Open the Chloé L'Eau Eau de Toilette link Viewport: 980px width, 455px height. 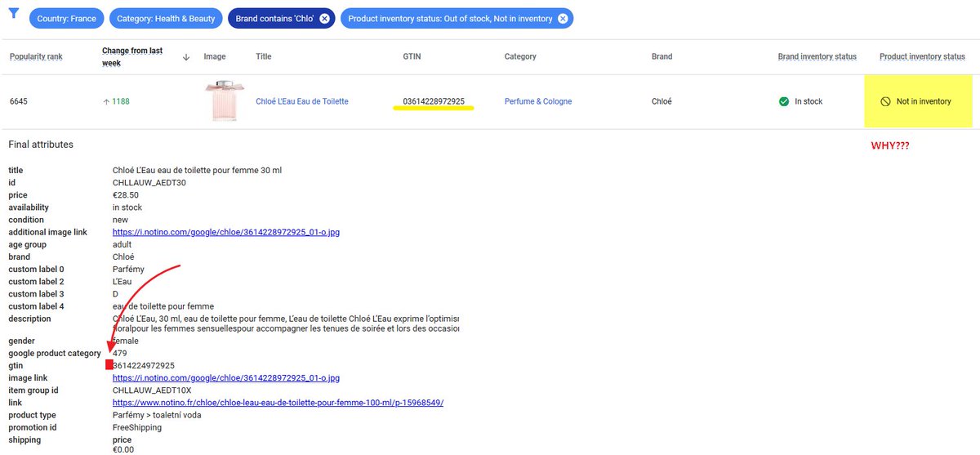pyautogui.click(x=302, y=101)
